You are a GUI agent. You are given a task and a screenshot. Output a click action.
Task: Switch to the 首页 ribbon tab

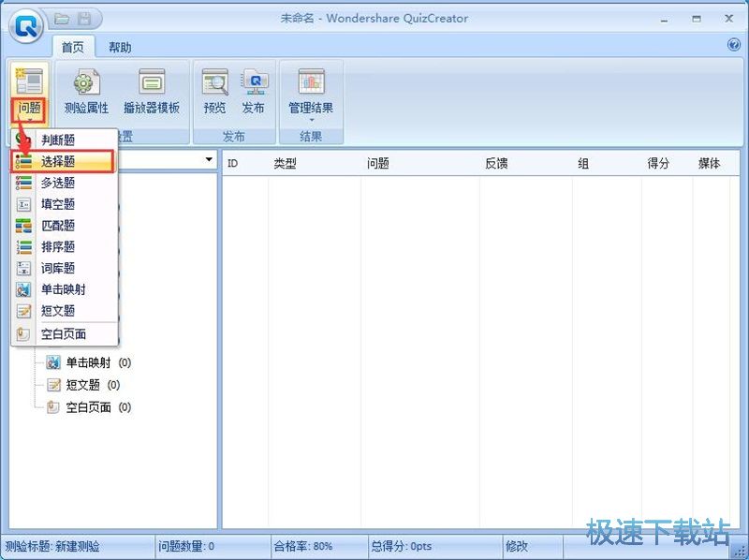(73, 48)
